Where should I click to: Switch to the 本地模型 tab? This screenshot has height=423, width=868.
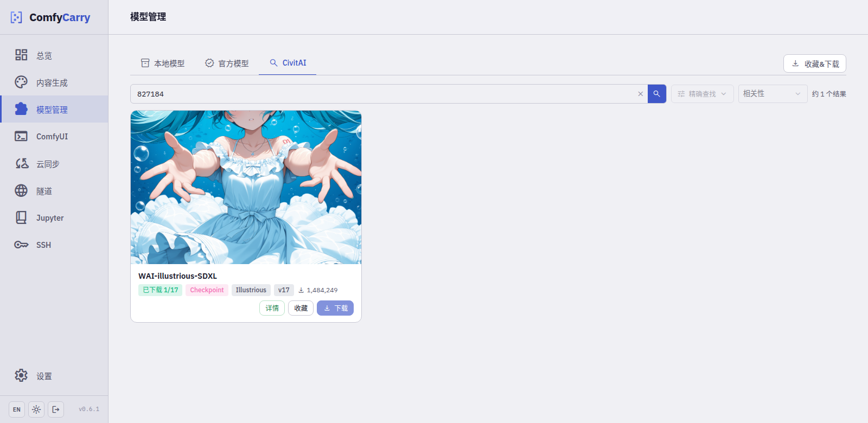(x=163, y=63)
